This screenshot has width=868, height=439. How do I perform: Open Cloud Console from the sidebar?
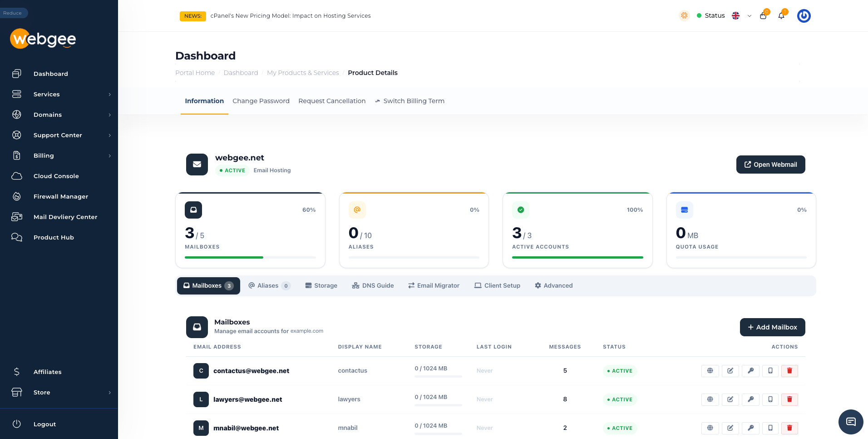pyautogui.click(x=56, y=176)
